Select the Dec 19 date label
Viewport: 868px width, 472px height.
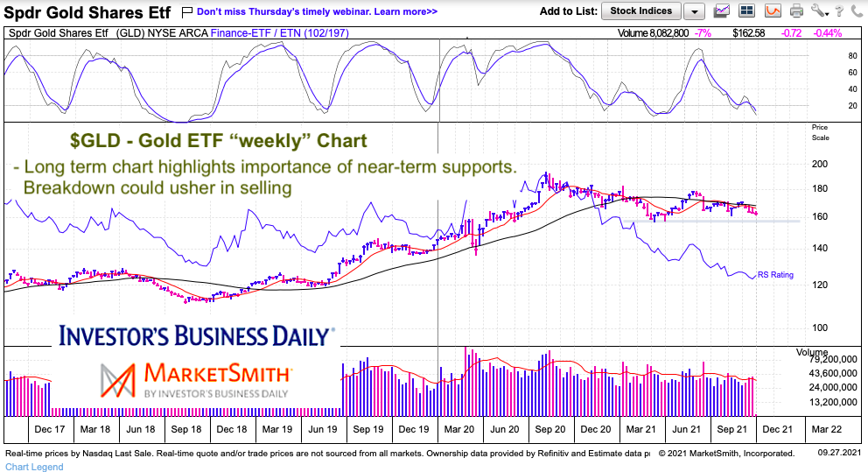[x=414, y=429]
